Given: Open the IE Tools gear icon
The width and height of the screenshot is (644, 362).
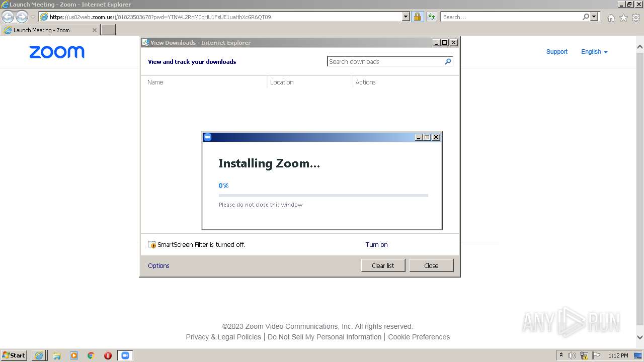Looking at the screenshot, I should pyautogui.click(x=636, y=18).
